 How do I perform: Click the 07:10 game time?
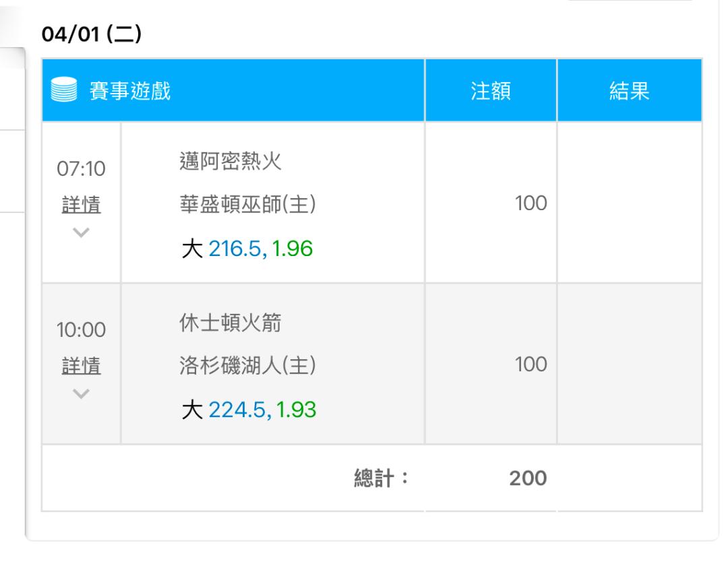click(x=82, y=168)
